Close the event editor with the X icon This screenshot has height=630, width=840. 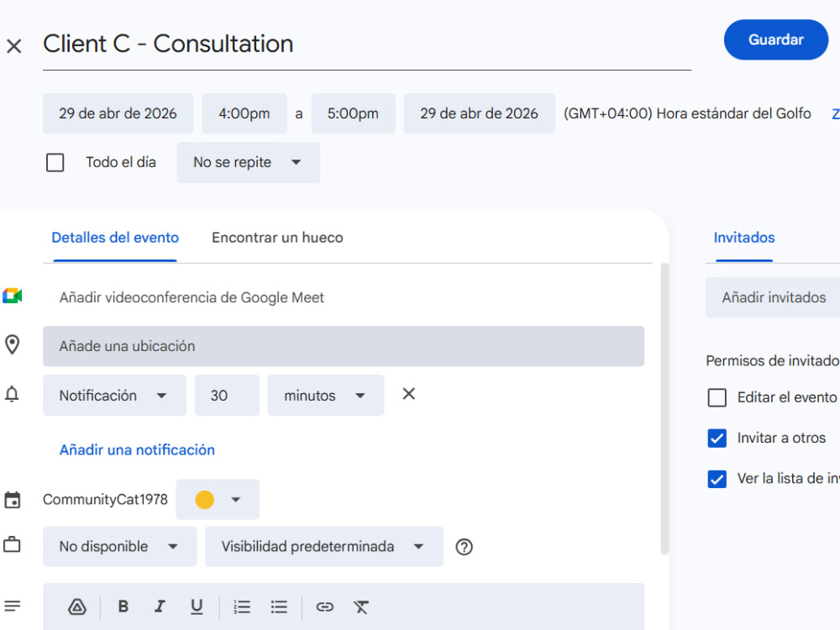pyautogui.click(x=14, y=46)
